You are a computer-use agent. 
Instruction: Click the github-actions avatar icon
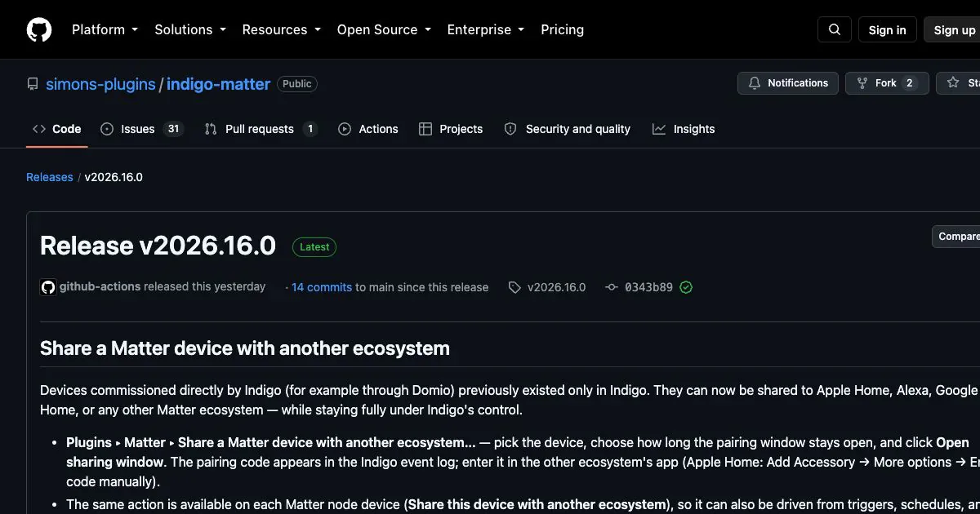coord(48,287)
